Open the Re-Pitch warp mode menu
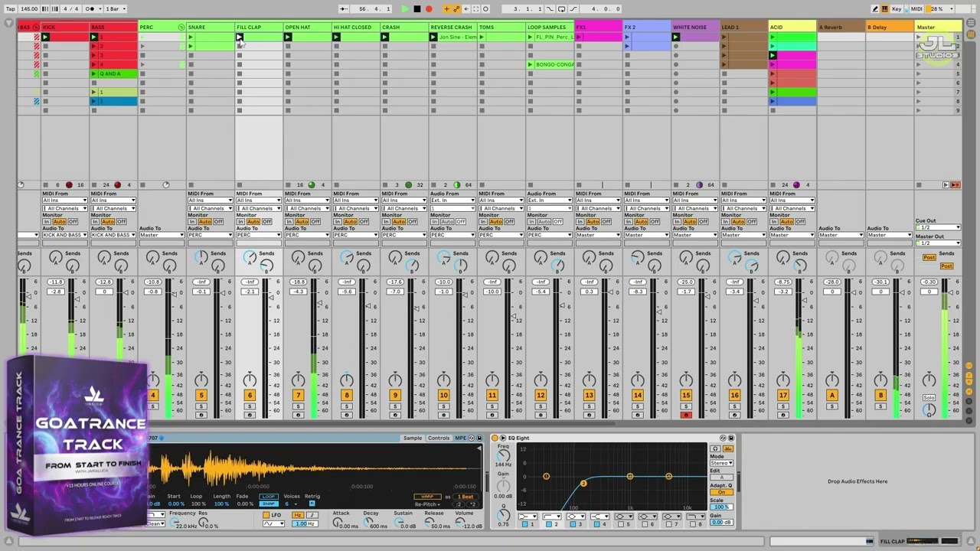The width and height of the screenshot is (980, 551). [x=429, y=504]
